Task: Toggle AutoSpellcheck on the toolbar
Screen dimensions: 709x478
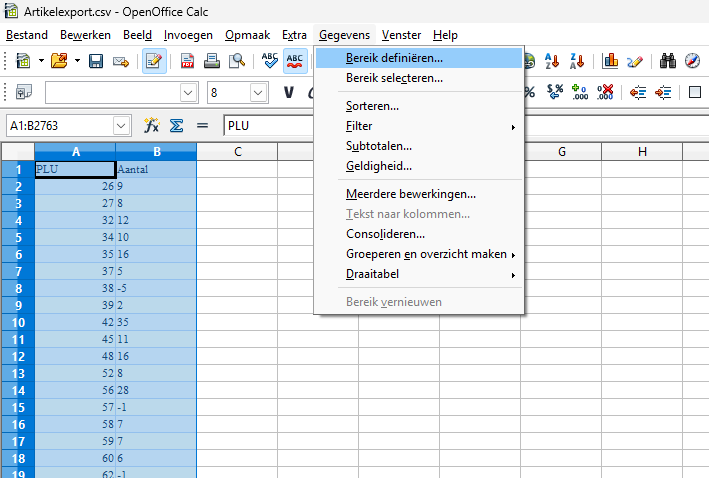Action: [295, 61]
